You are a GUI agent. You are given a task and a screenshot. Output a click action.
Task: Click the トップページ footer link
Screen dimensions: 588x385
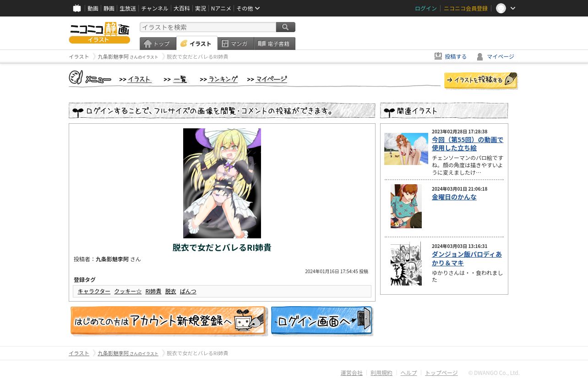click(441, 373)
